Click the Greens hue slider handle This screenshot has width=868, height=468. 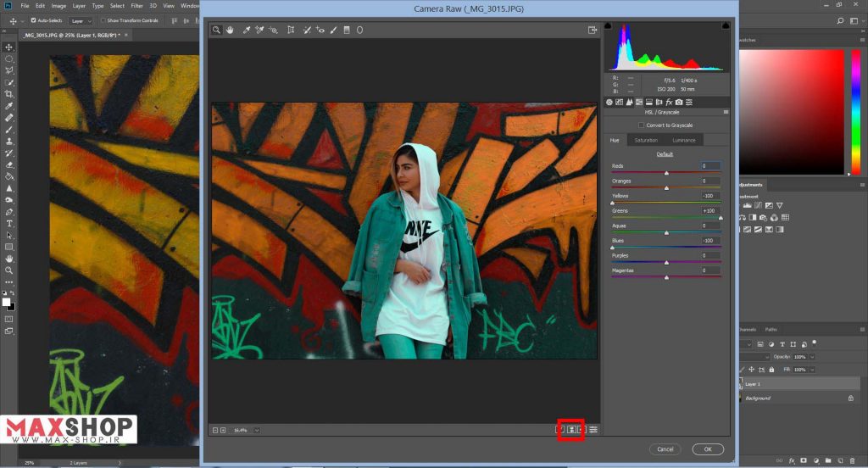(x=721, y=218)
